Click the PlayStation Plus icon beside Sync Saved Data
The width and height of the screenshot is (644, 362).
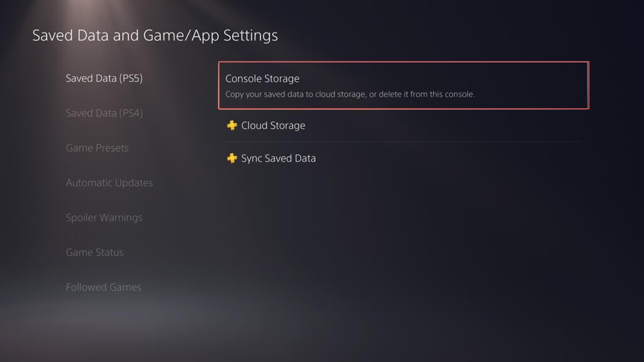pos(231,158)
